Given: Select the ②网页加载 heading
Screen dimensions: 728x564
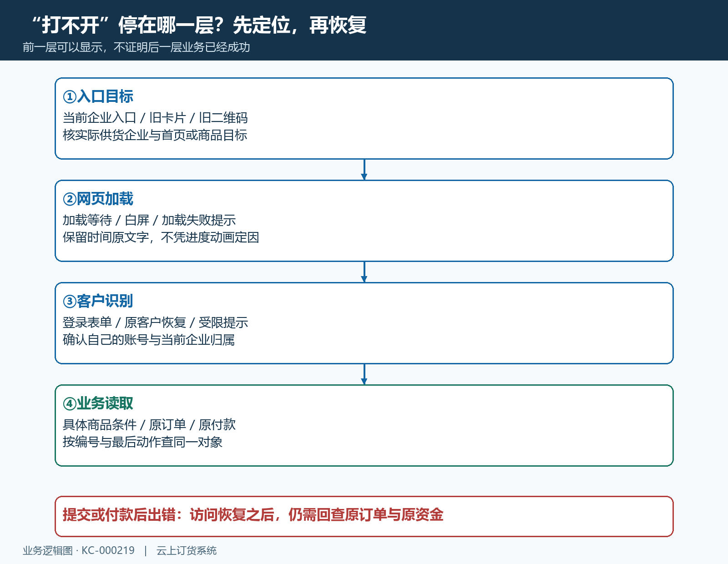Looking at the screenshot, I should tap(98, 199).
